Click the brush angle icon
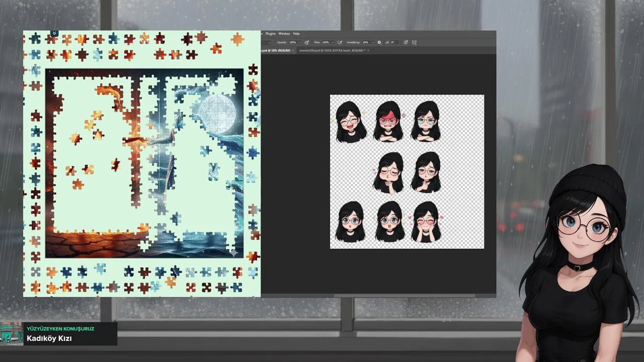 point(387,42)
